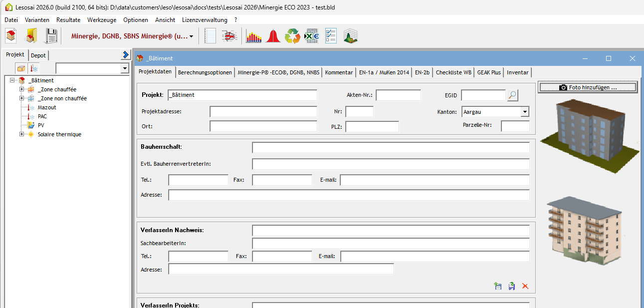The height and width of the screenshot is (308, 644).
Task: Open the checklist icon in toolbar
Action: coord(331,36)
